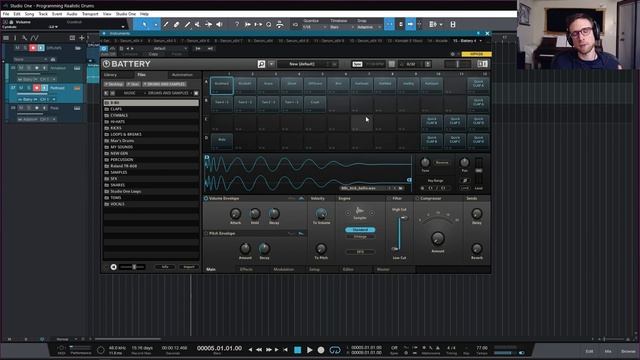Open the SNARES folder
The width and height of the screenshot is (640, 360).
(x=151, y=185)
